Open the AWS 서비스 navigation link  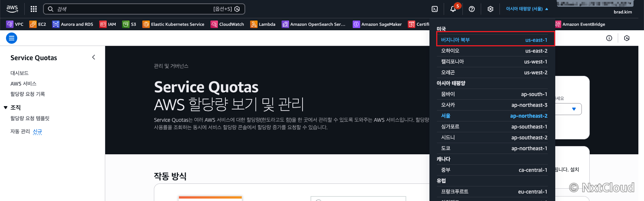point(23,84)
